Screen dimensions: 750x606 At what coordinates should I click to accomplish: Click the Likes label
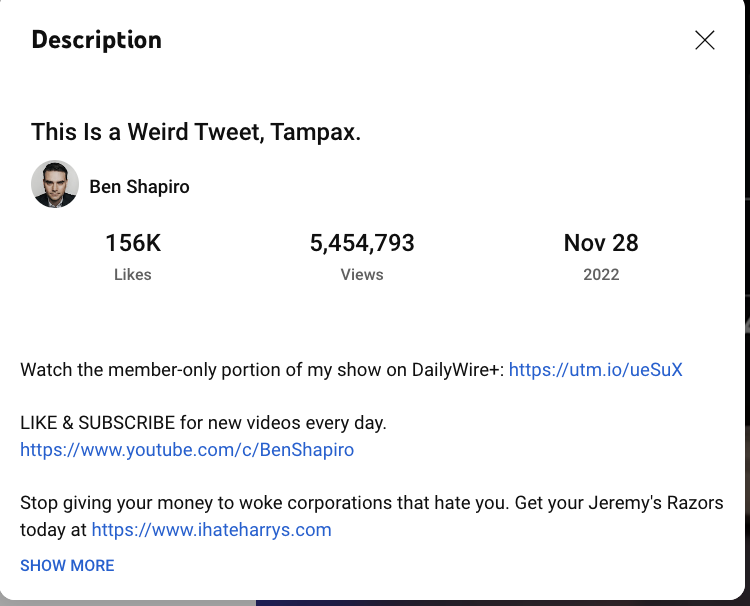(x=133, y=274)
